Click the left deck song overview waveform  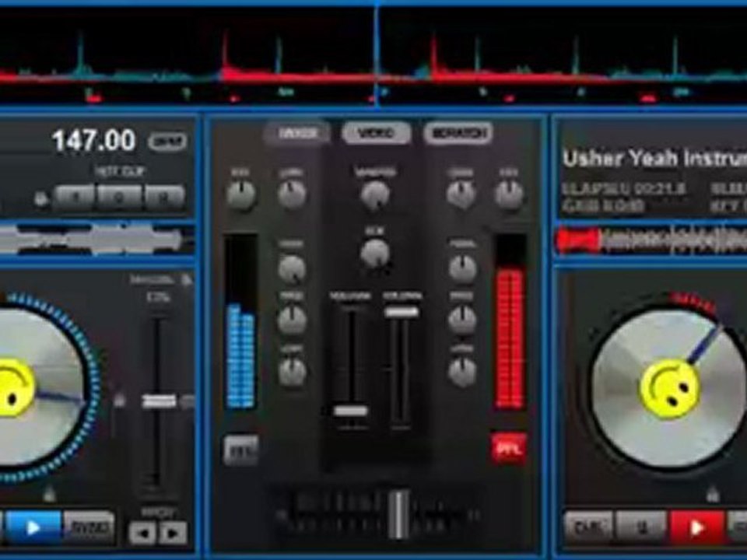(95, 239)
